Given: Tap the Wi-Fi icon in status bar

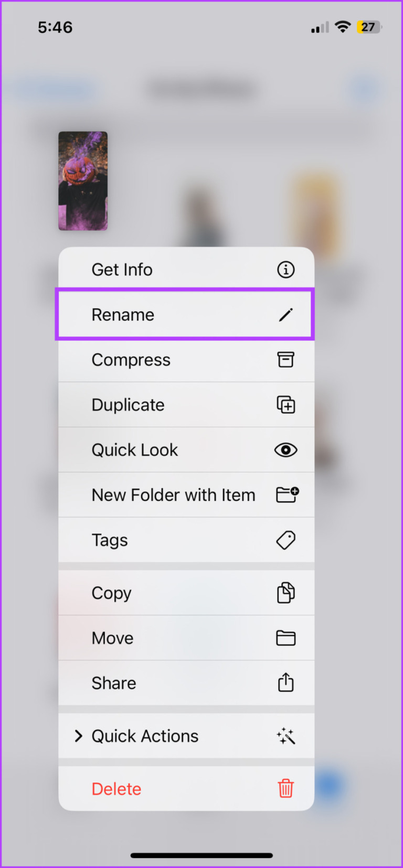Looking at the screenshot, I should (342, 27).
